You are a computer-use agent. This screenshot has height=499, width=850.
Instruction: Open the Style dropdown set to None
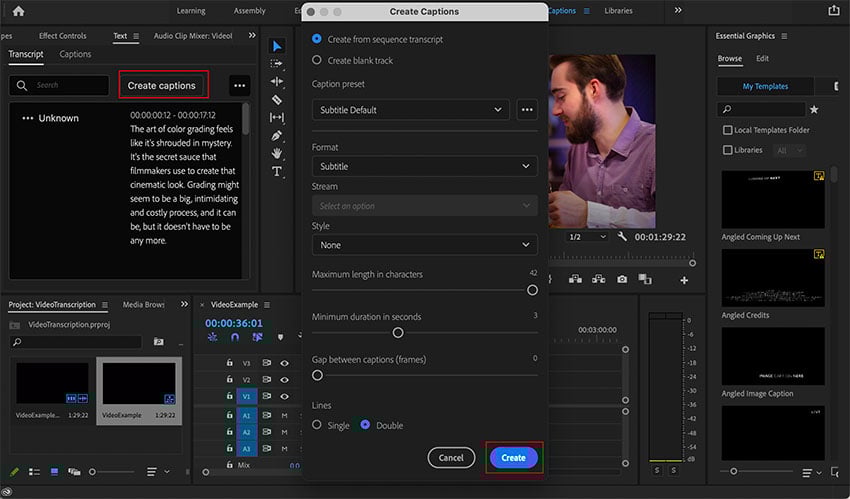(x=424, y=245)
